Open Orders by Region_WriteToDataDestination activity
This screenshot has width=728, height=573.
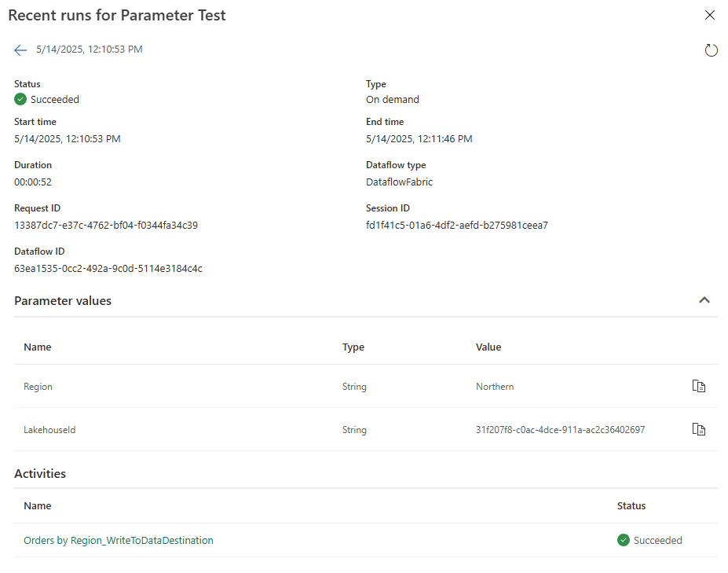click(x=118, y=540)
